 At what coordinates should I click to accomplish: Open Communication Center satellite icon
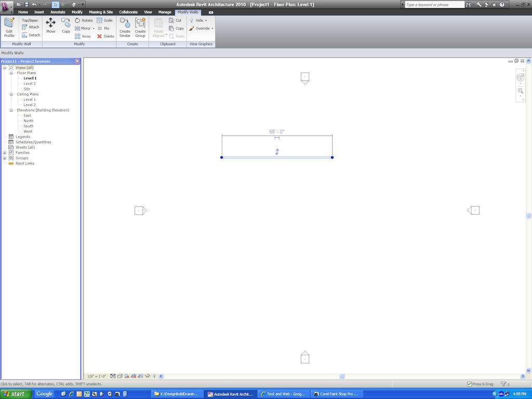pyautogui.click(x=486, y=5)
